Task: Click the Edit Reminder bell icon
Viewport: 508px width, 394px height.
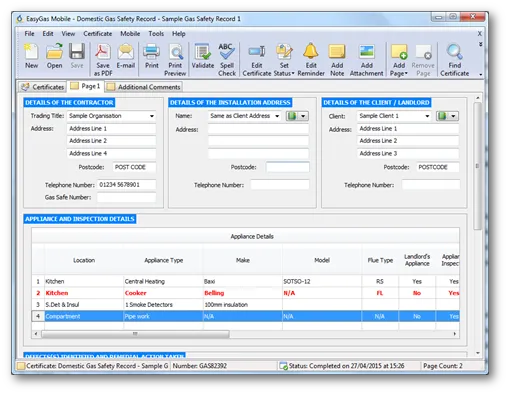Action: pos(311,60)
